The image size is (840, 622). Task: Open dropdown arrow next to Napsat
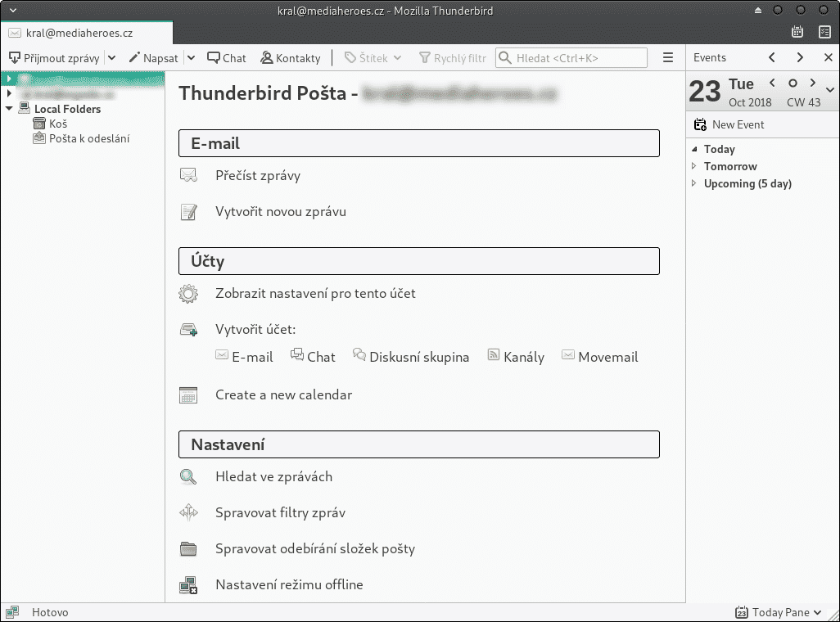191,58
